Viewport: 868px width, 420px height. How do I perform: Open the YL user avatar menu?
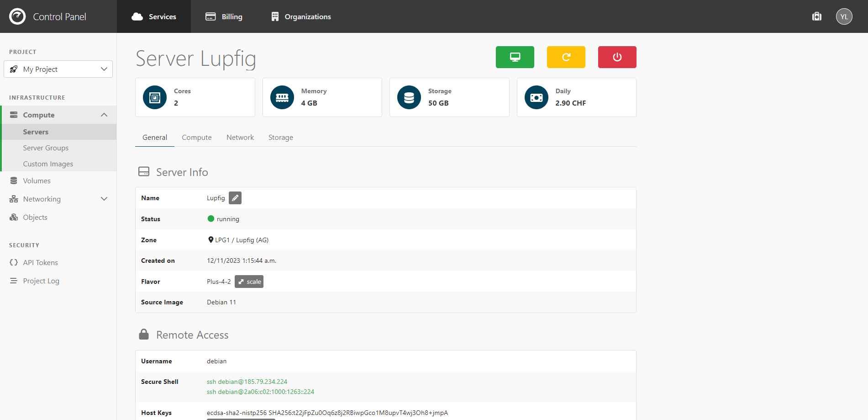844,16
